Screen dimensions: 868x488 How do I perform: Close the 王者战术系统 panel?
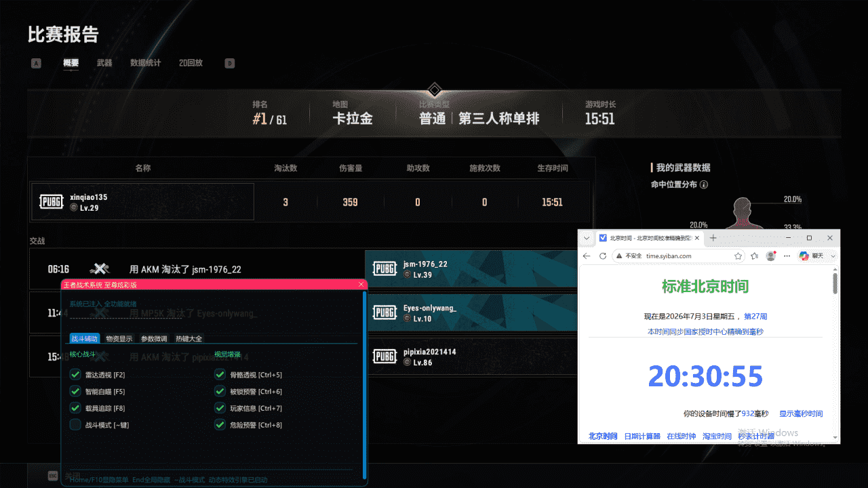[x=361, y=285]
